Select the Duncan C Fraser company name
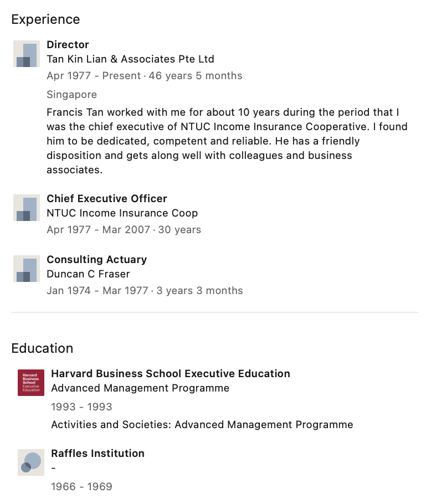426x504 pixels. tap(88, 274)
